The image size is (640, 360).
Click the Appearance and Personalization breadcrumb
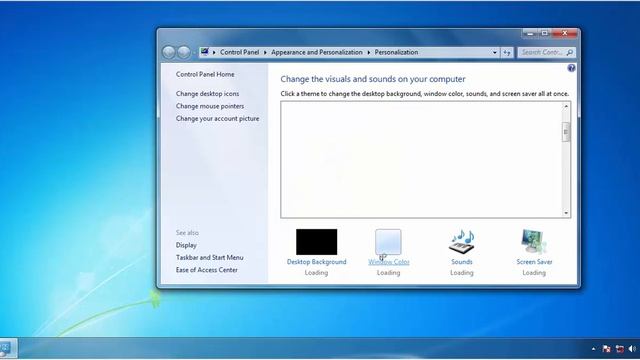click(317, 52)
